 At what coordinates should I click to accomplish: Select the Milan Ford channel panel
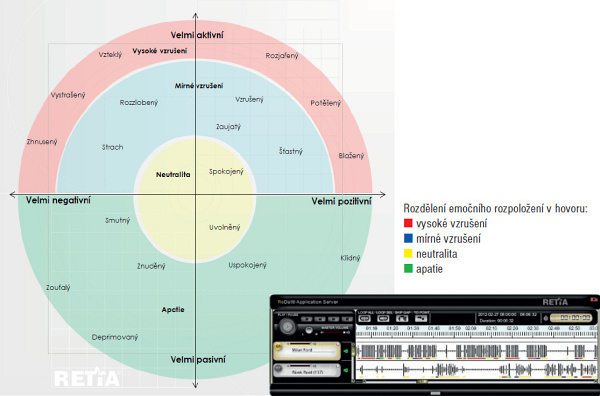307,351
